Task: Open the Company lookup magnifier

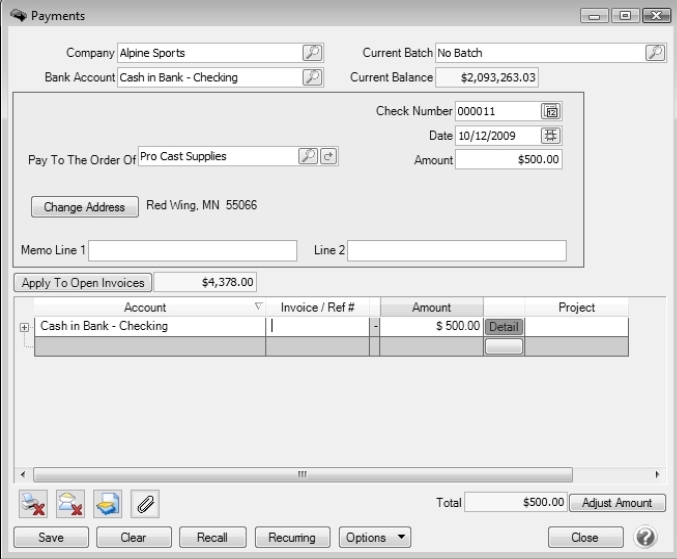Action: point(312,52)
